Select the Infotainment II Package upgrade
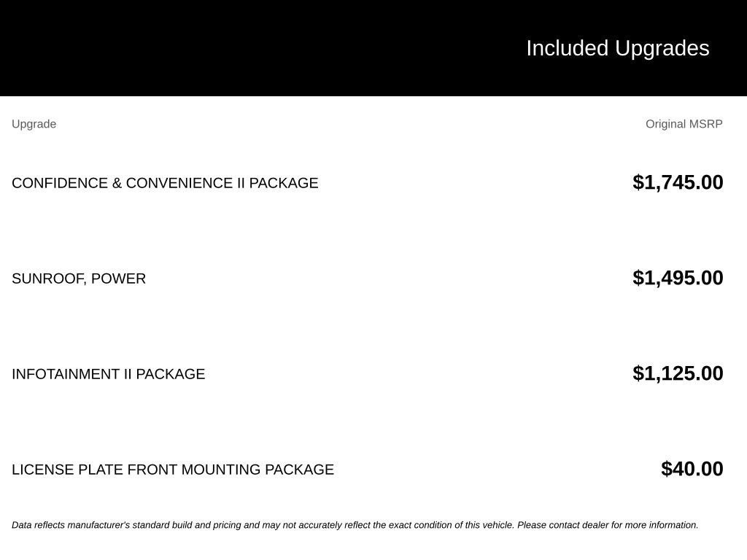This screenshot has height=560, width=747. [x=108, y=374]
